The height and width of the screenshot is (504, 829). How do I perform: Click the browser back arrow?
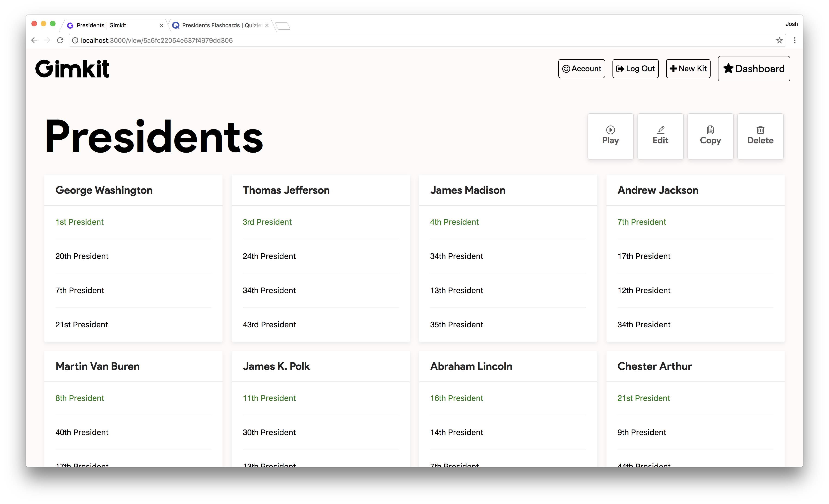coord(34,40)
